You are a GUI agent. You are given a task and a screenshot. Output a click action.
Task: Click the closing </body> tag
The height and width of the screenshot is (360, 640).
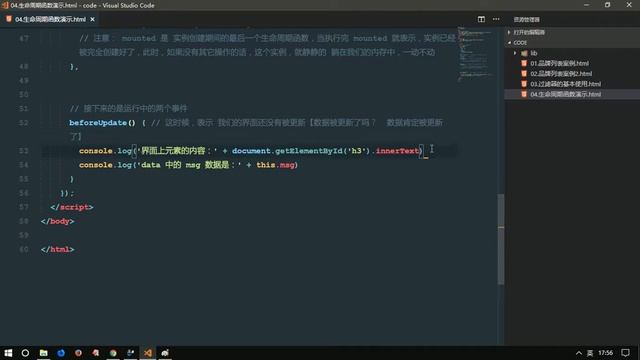(x=58, y=221)
